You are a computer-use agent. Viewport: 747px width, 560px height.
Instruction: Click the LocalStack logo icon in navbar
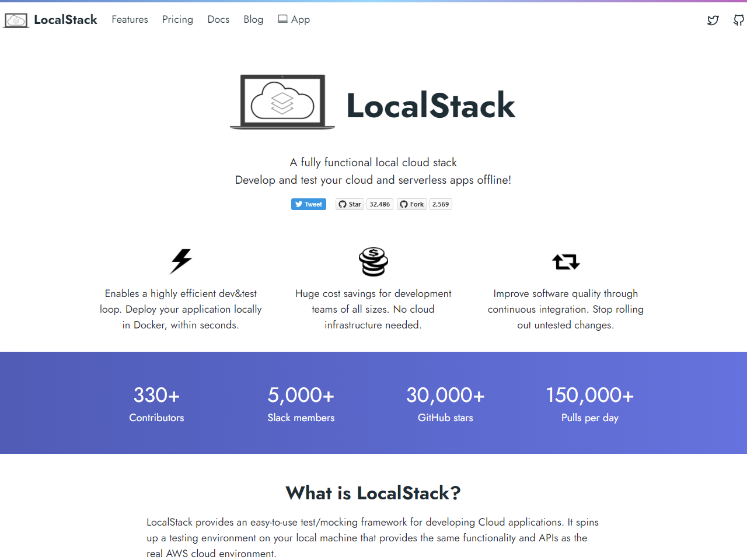coord(16,20)
